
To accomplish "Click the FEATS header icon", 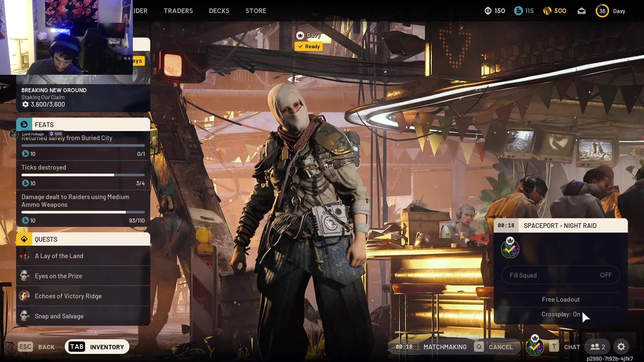I will tap(24, 125).
